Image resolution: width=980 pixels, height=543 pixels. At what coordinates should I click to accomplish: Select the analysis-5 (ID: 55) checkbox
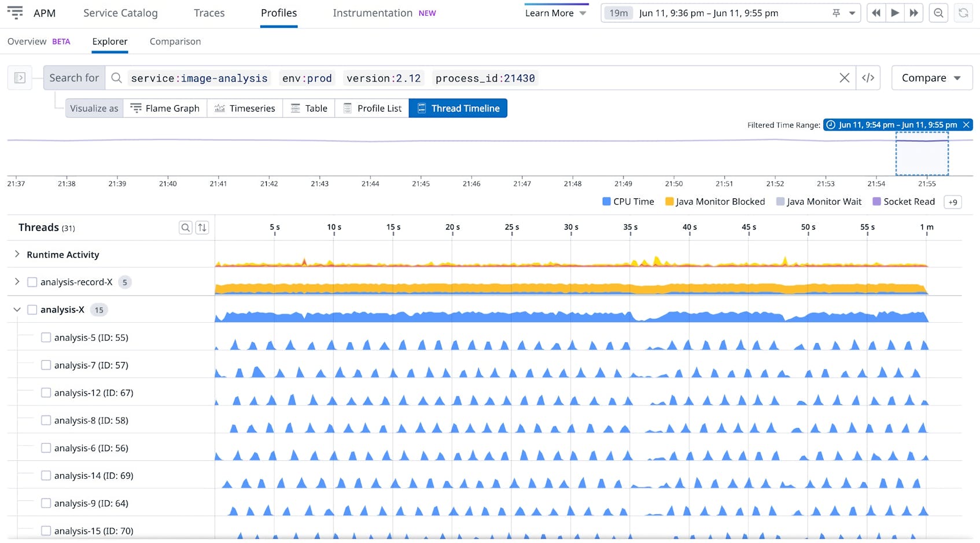[x=46, y=337]
